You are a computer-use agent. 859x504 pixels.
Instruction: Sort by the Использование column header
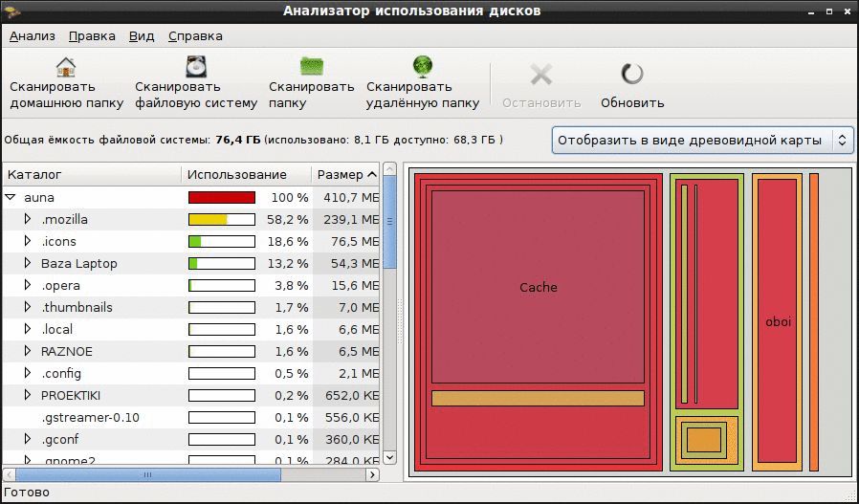[x=246, y=175]
